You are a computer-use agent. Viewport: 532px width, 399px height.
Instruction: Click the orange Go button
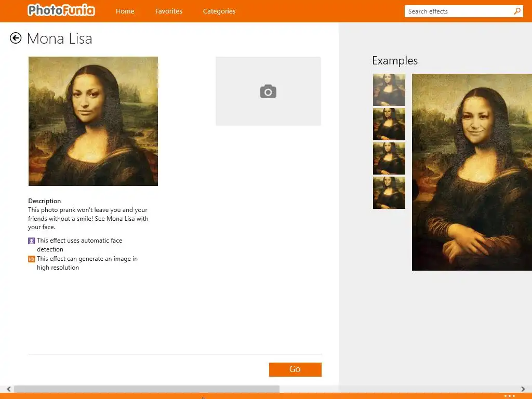[x=295, y=369]
